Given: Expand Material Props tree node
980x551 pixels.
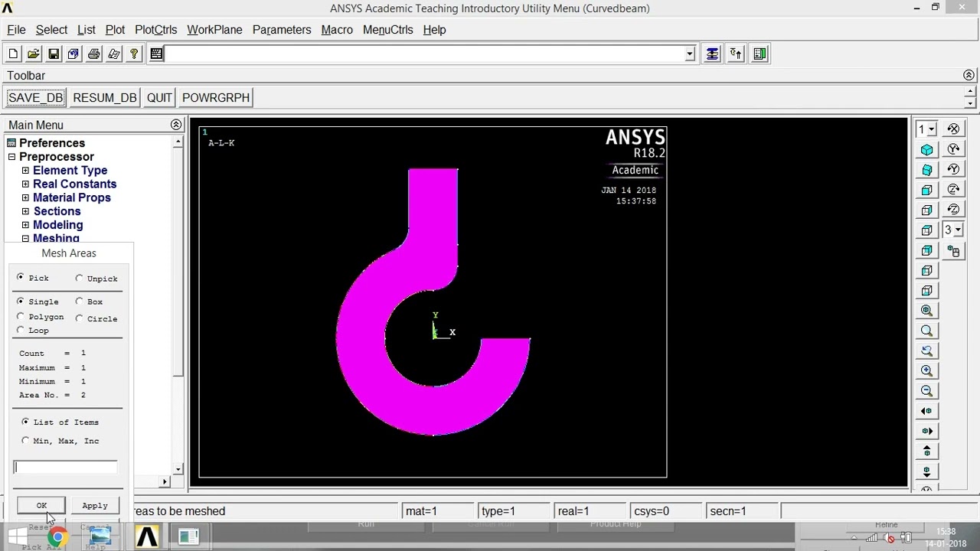Looking at the screenshot, I should click(x=25, y=198).
